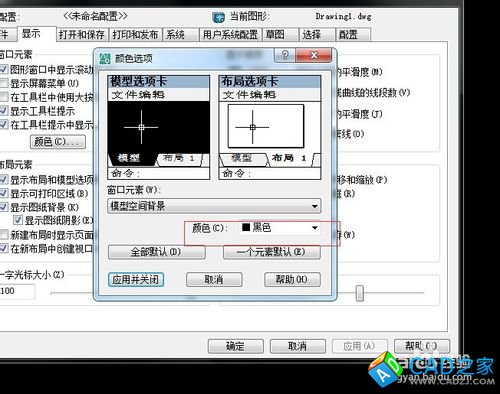500x394 pixels.
Task: Toggle 图形窗口中显示滚动条 checkbox
Action: [x=3, y=69]
